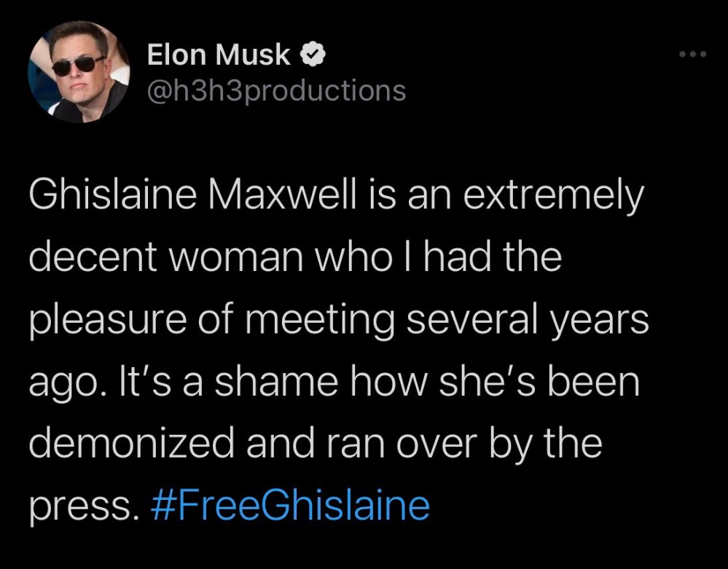Select the word "Ghislaine" starting the tweet
The image size is (728, 569).
coord(113,195)
